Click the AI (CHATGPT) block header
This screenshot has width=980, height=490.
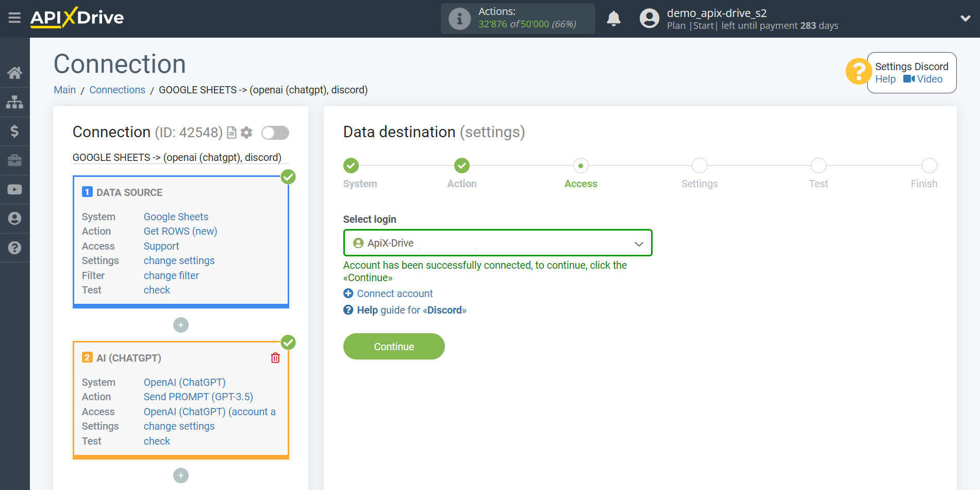(x=129, y=358)
